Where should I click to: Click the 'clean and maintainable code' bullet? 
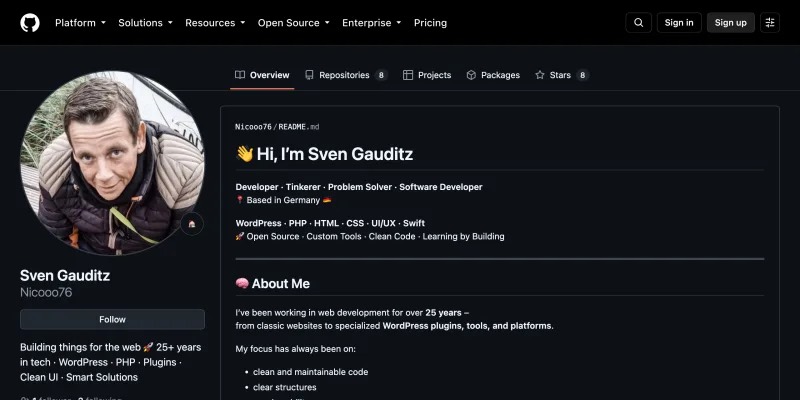coord(310,372)
